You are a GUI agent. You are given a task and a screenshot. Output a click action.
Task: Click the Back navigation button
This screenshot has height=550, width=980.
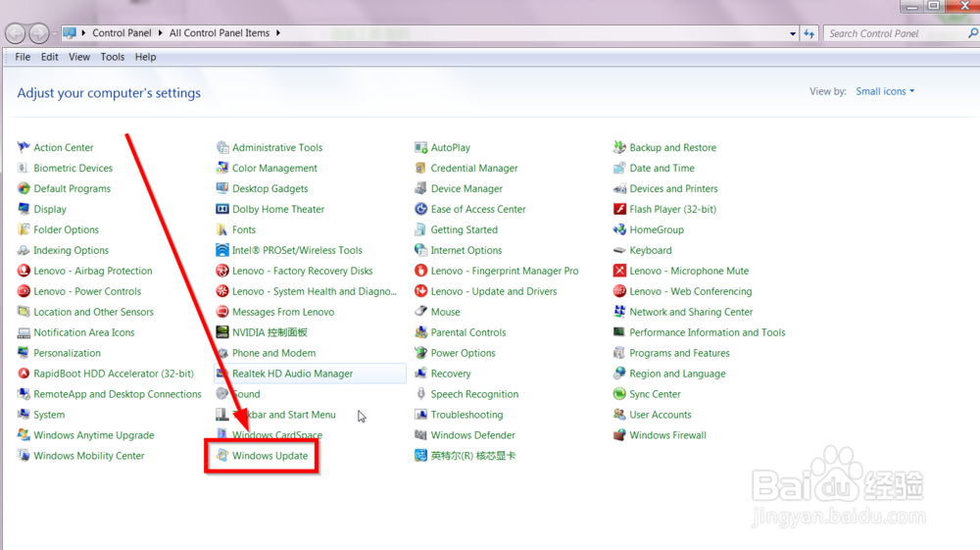point(16,33)
